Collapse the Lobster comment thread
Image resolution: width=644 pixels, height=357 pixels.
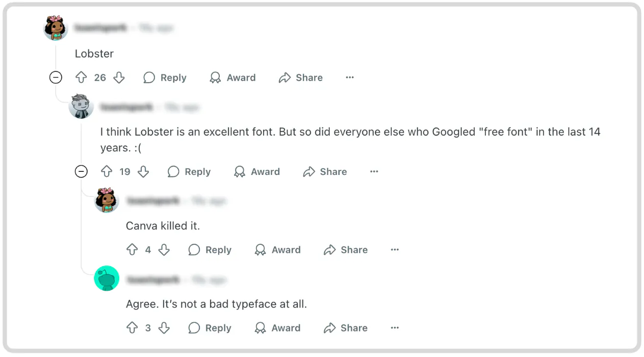click(56, 78)
